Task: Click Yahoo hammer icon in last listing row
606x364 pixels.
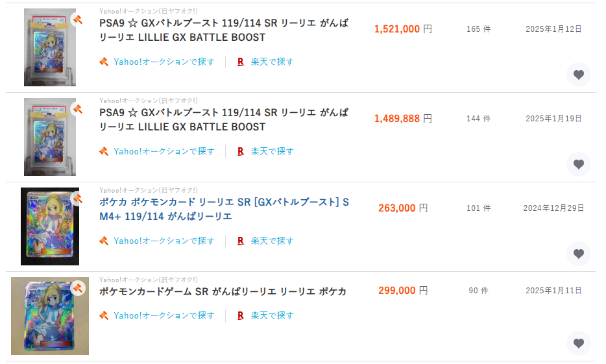Action: tap(104, 315)
